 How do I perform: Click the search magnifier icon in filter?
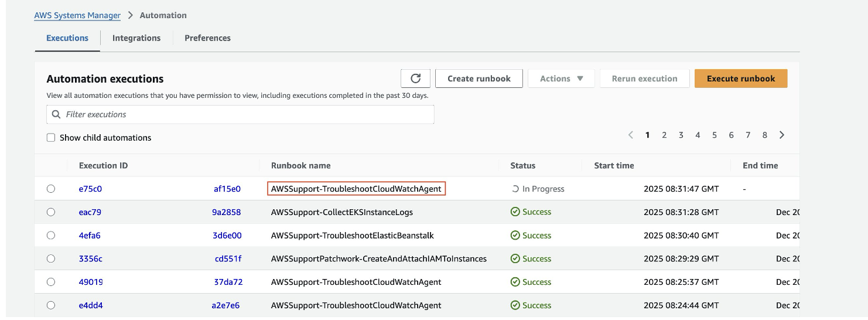coord(56,114)
